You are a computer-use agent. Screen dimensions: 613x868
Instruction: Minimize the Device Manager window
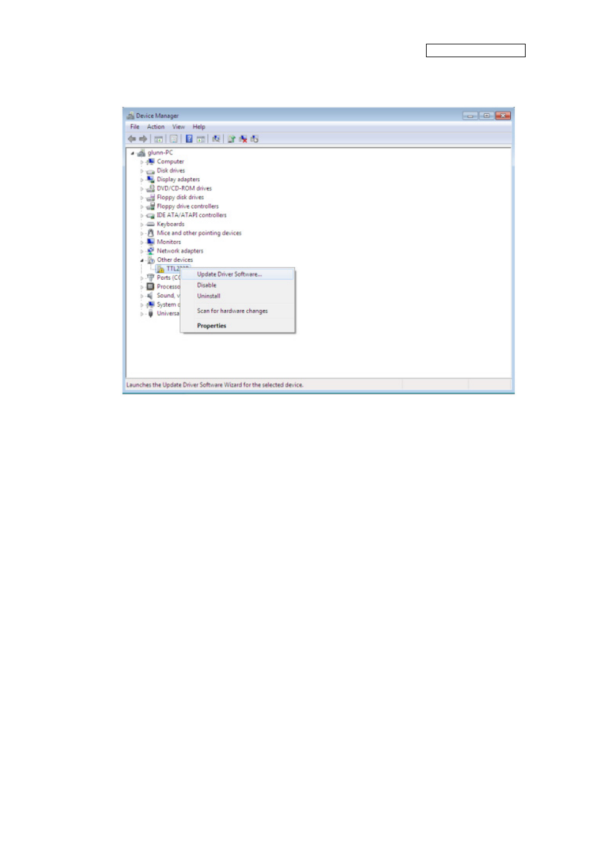click(x=471, y=116)
